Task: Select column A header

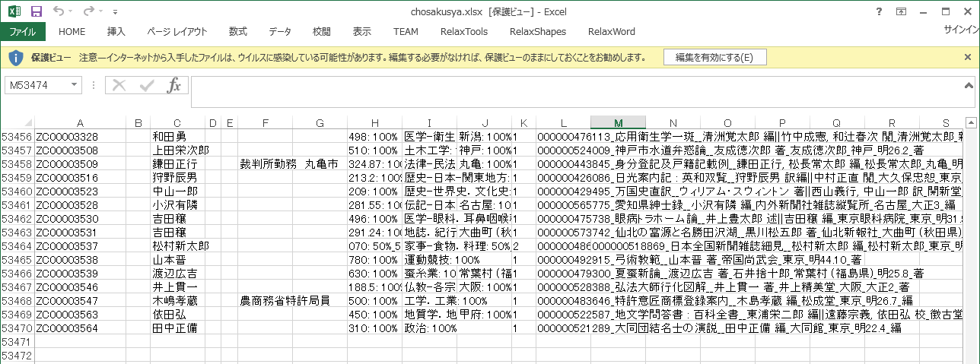Action: [80, 123]
